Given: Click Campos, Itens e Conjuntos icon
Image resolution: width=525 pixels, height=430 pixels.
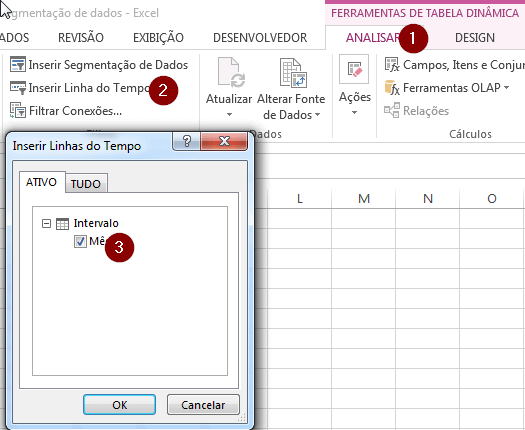Looking at the screenshot, I should [392, 65].
